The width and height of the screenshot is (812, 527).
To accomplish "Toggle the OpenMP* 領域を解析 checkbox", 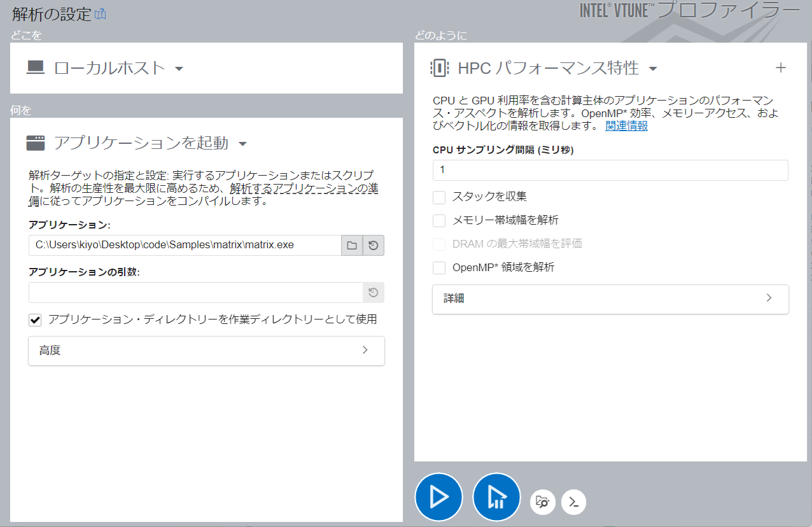I will (439, 268).
